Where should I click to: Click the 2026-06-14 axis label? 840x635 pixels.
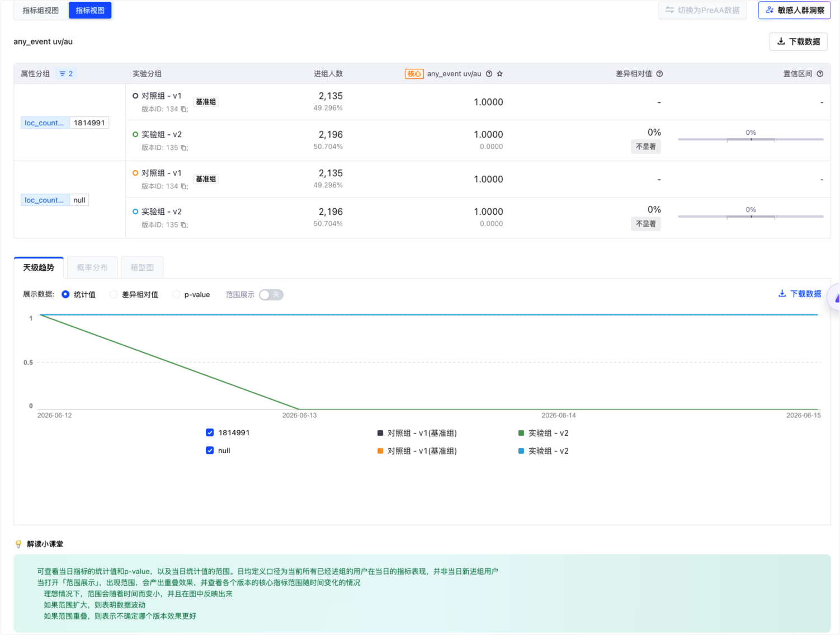click(558, 415)
